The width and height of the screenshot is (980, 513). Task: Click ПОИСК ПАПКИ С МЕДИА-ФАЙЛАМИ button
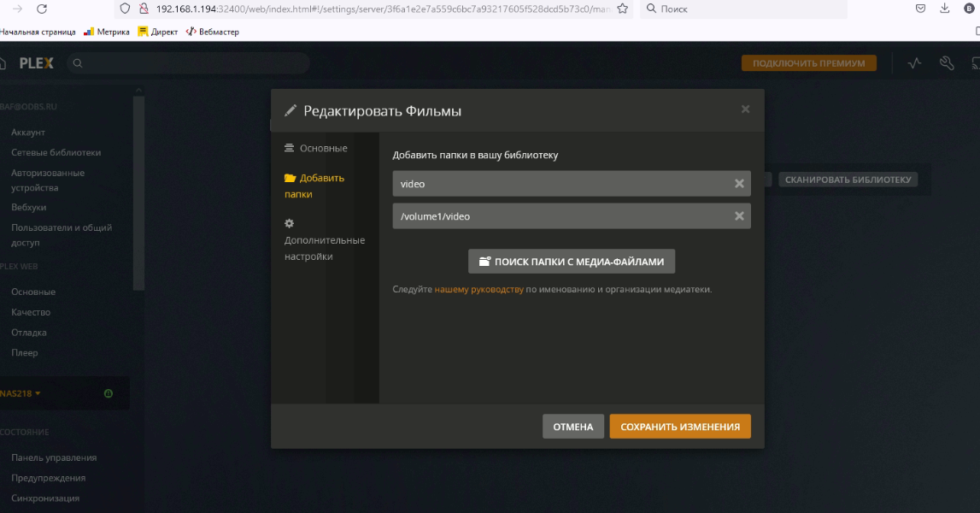click(572, 262)
